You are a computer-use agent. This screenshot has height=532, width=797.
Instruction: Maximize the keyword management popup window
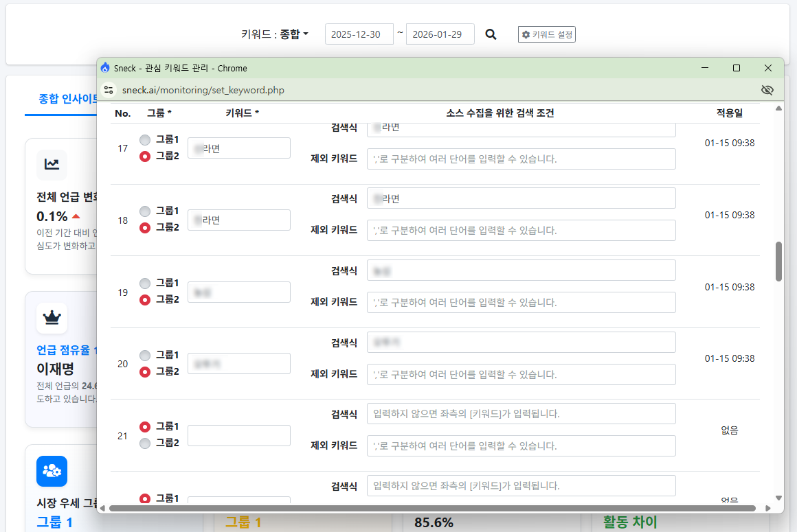737,68
